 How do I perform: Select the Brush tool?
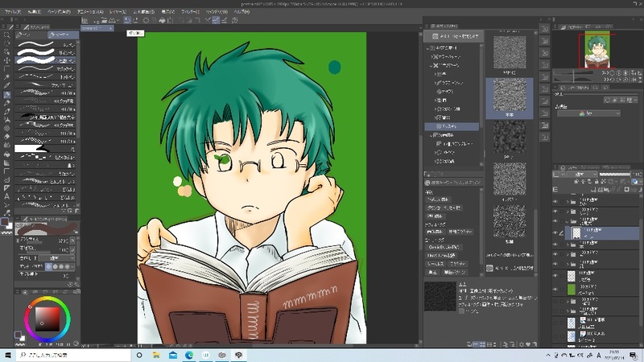click(6, 111)
